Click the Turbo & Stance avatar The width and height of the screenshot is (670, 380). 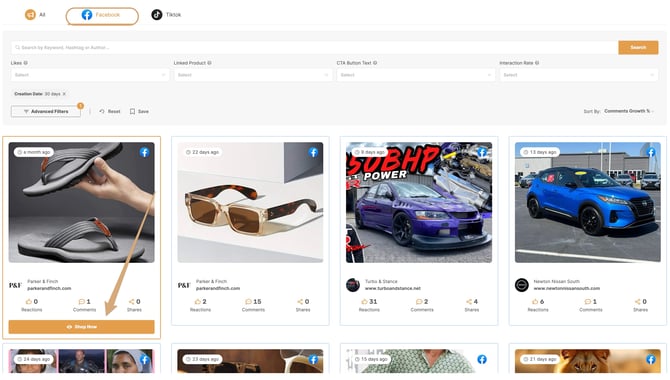353,285
